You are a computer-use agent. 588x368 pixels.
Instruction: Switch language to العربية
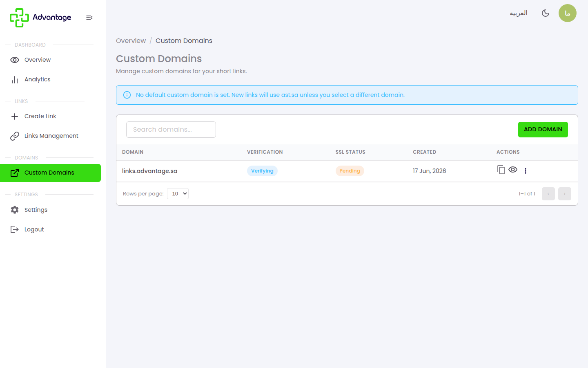(519, 13)
